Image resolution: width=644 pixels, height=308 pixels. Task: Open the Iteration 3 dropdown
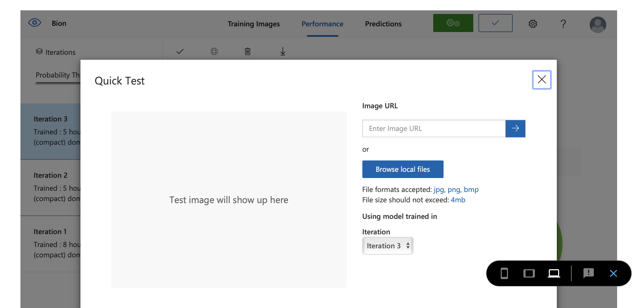click(x=387, y=246)
